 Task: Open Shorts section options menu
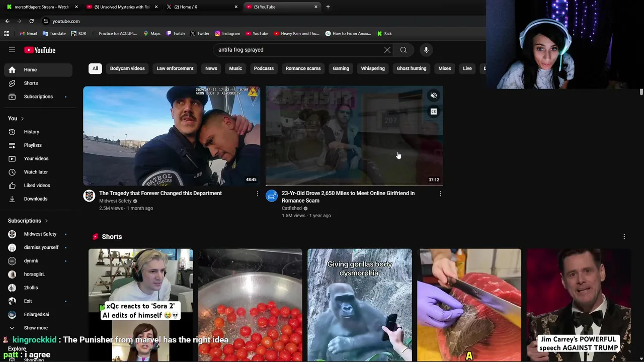click(x=624, y=237)
